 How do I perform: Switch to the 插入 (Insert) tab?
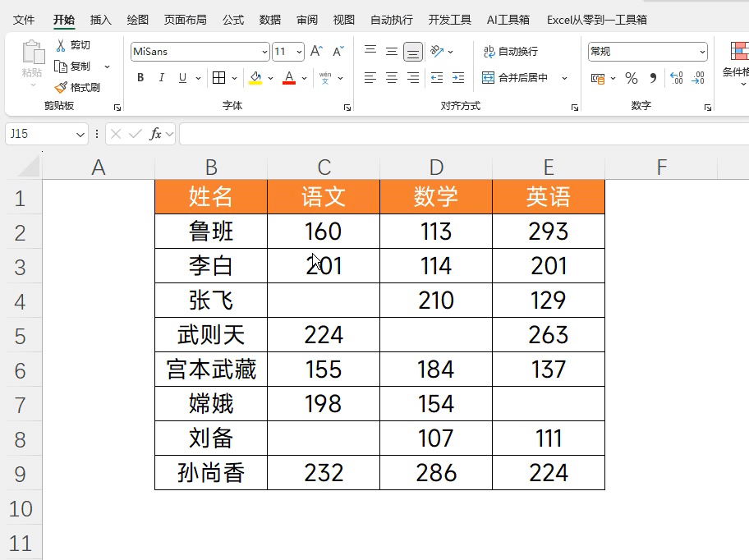click(100, 20)
